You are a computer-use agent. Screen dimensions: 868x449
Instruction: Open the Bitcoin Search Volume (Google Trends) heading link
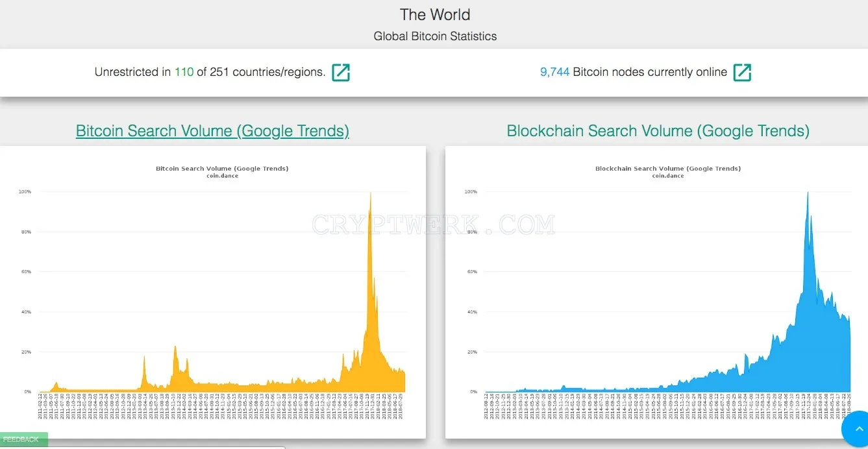point(212,130)
